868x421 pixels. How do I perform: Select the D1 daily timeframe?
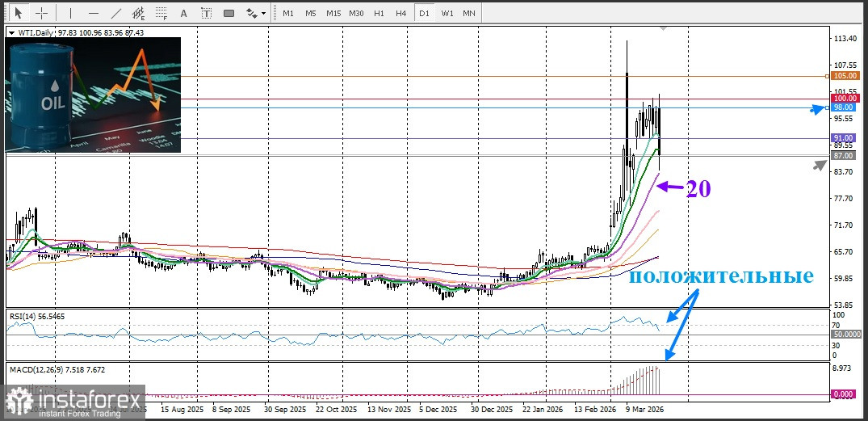pos(424,13)
